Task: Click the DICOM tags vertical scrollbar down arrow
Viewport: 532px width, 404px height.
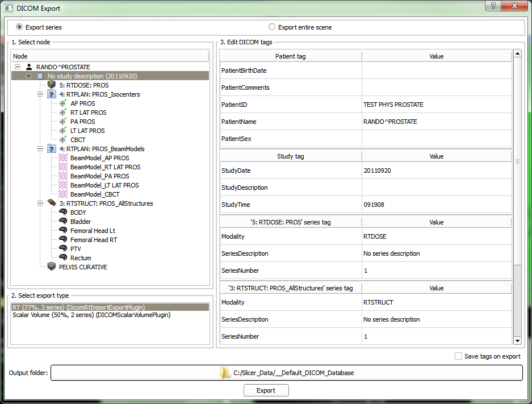Action: point(517,340)
